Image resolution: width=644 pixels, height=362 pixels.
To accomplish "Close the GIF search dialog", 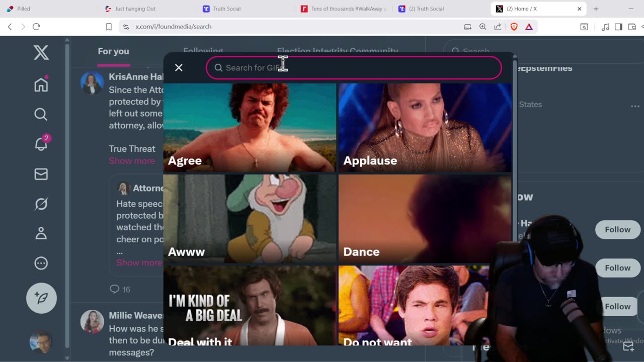I will point(179,67).
